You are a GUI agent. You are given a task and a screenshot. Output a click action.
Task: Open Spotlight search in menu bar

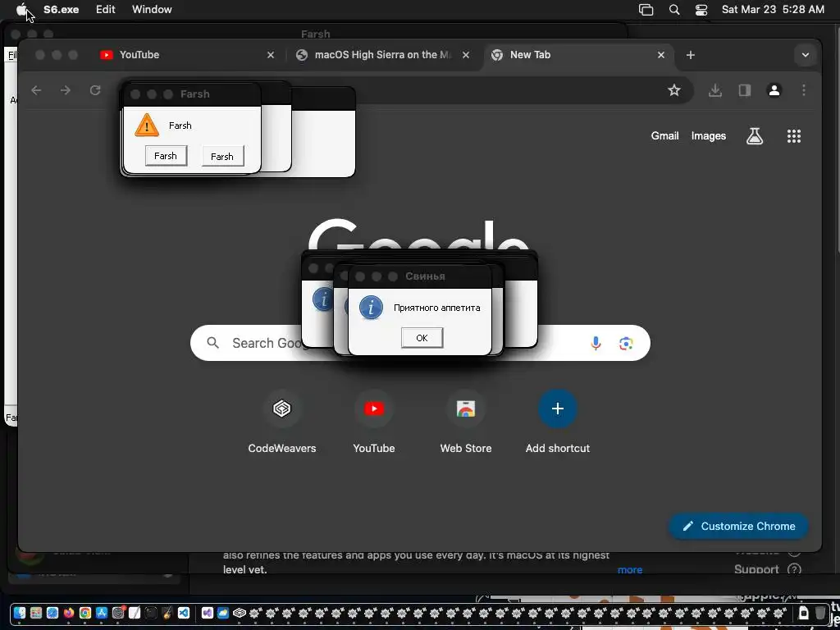click(x=674, y=10)
